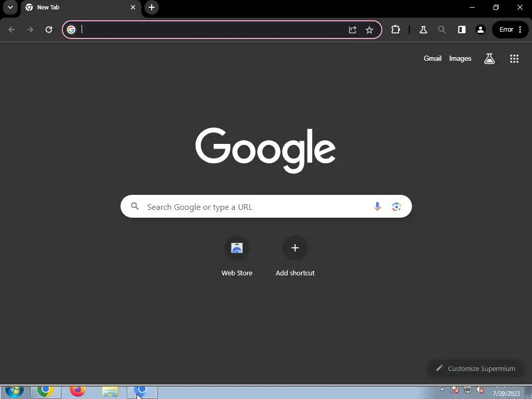
Task: Open Google apps grid
Action: (514, 59)
